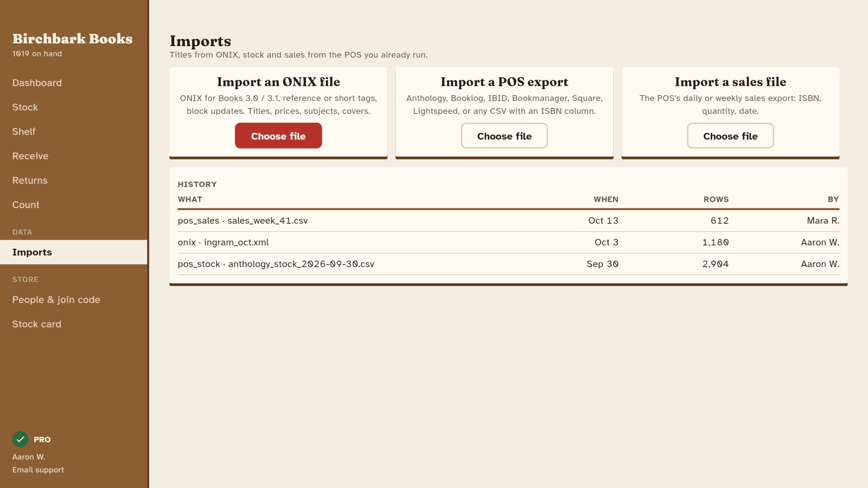The height and width of the screenshot is (488, 868).
Task: Click the WHAT column header
Action: [190, 200]
